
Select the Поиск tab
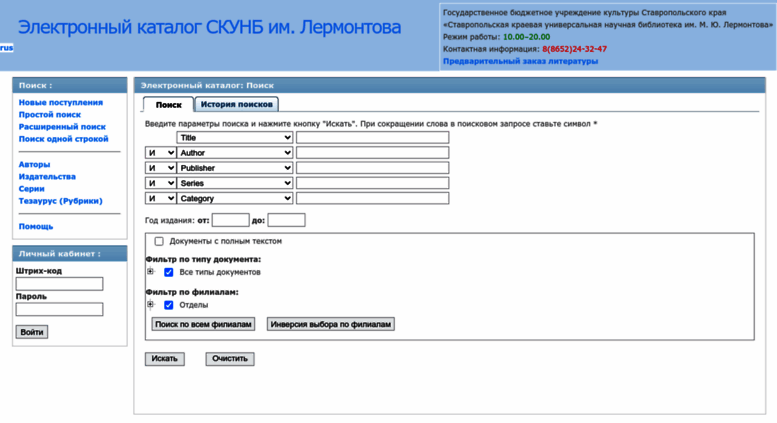pyautogui.click(x=168, y=105)
